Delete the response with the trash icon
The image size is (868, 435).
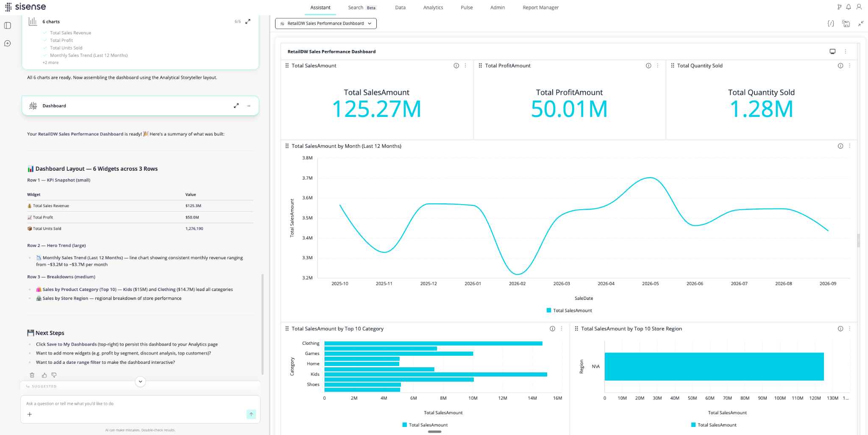pos(32,375)
